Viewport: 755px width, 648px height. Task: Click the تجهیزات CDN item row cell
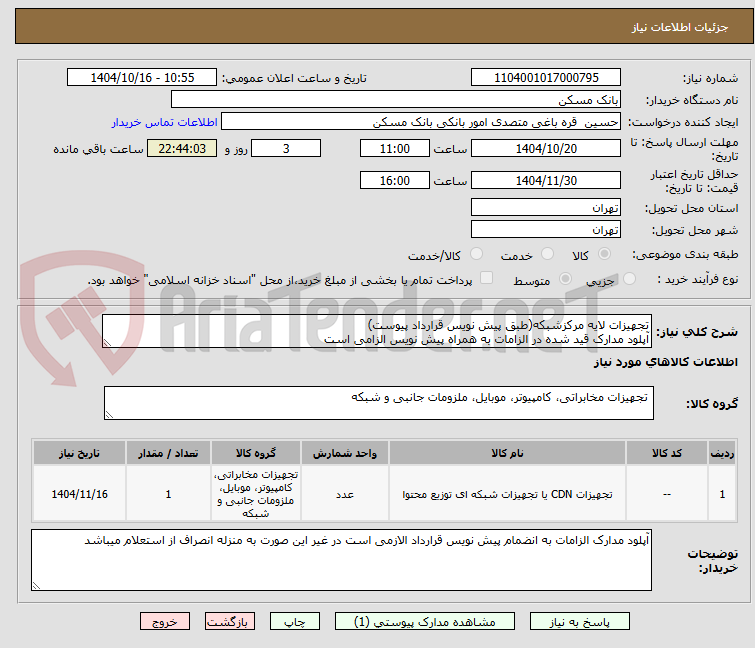click(x=507, y=494)
